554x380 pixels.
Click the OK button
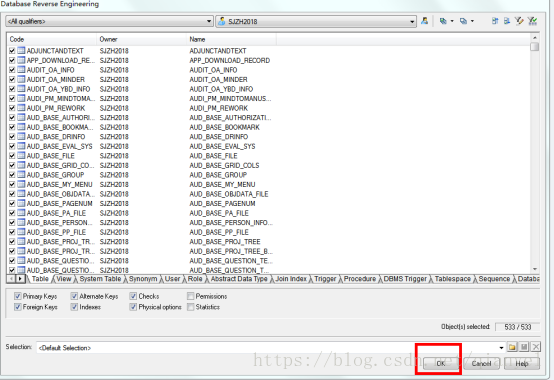(440, 363)
